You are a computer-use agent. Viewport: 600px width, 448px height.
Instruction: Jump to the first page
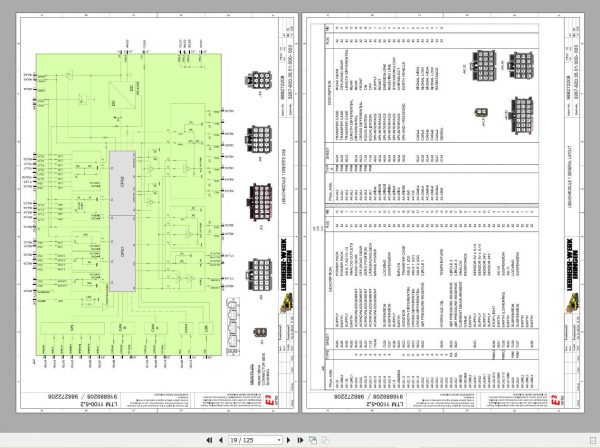tap(209, 440)
